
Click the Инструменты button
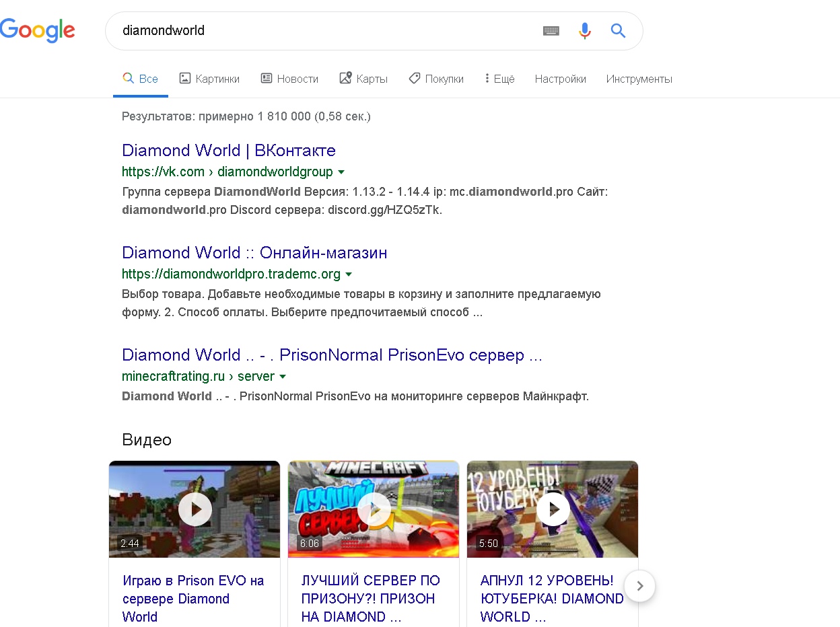pyautogui.click(x=639, y=79)
